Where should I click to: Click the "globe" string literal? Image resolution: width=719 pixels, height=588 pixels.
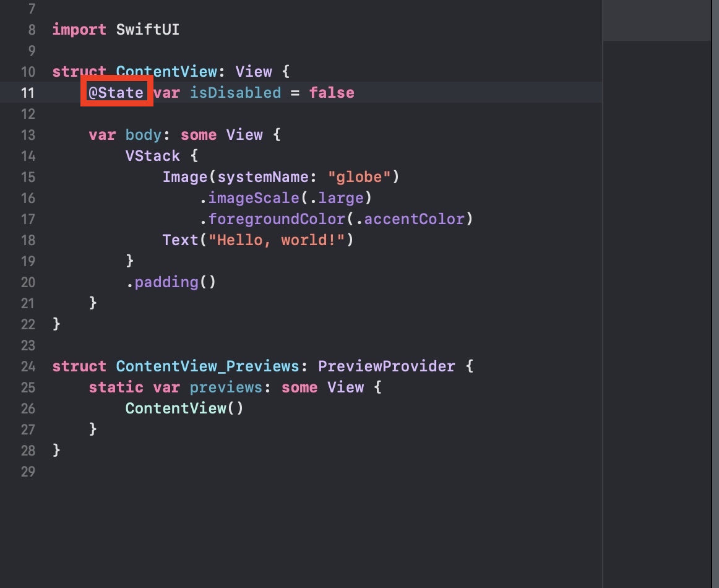pyautogui.click(x=359, y=177)
